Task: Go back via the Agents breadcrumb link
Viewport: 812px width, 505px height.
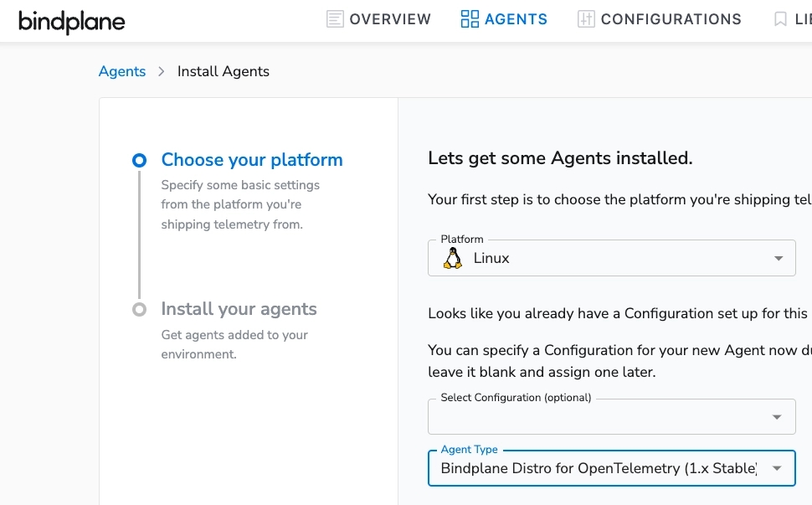Action: pyautogui.click(x=122, y=71)
